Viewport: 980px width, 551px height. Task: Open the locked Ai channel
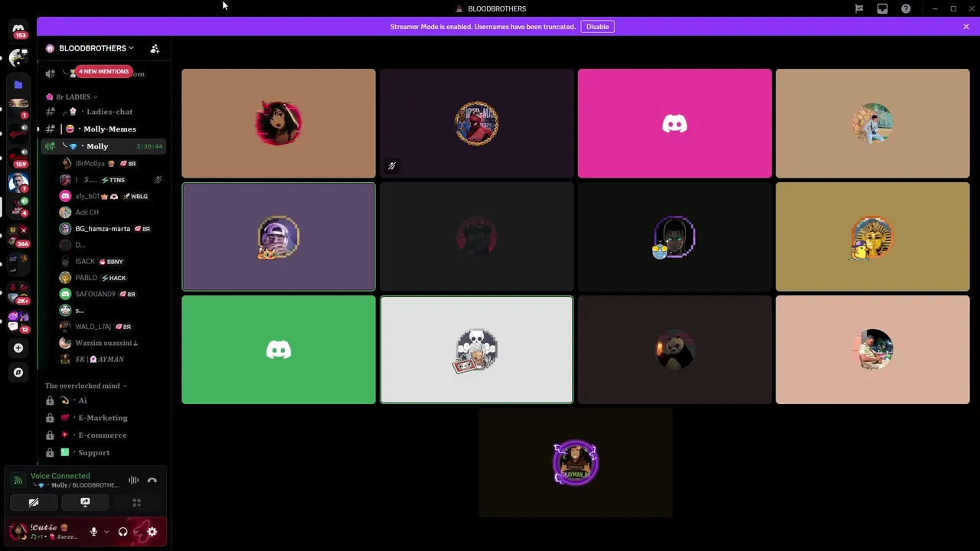[x=103, y=400]
